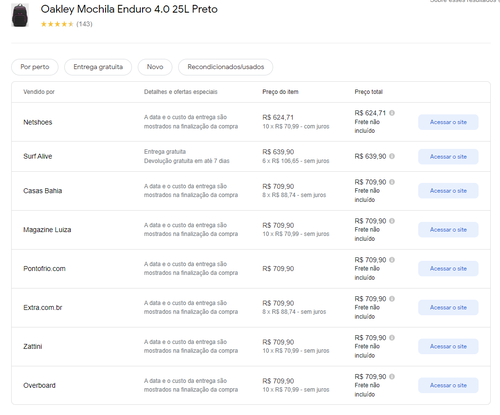
Task: Open info icon beside Zattini total price
Action: 392,338
